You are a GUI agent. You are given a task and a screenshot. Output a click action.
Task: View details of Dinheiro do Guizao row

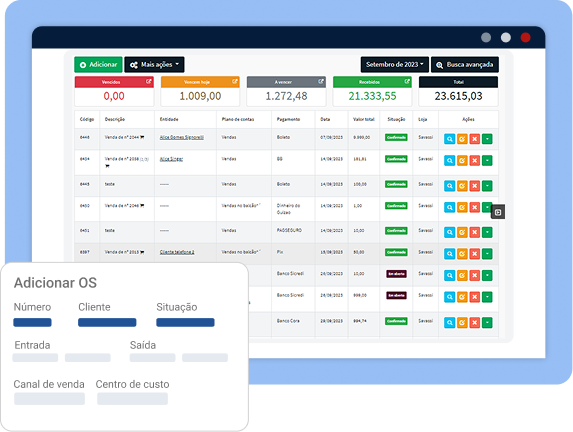(x=449, y=207)
